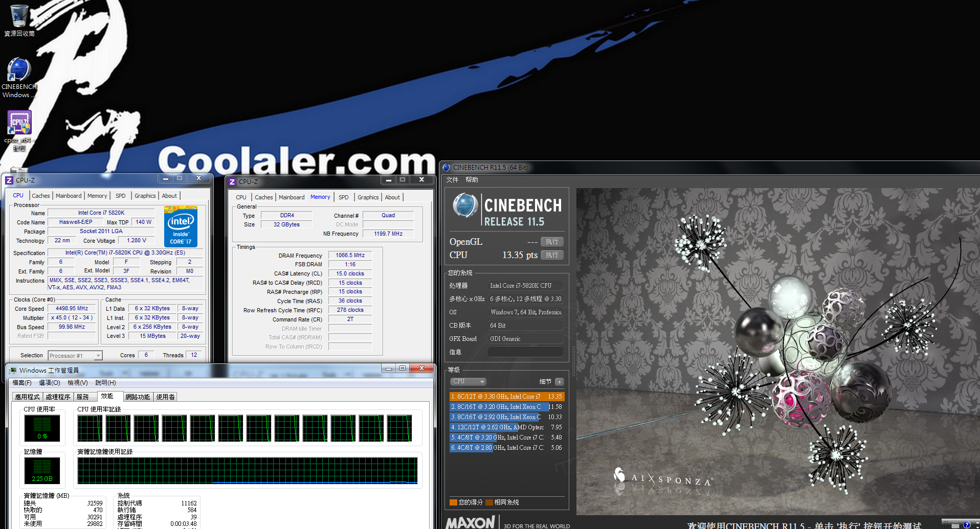Click the Specification field i7-5820K CPU @ 3.30GHz
Viewport: 980px width, 529px height.
pos(125,253)
